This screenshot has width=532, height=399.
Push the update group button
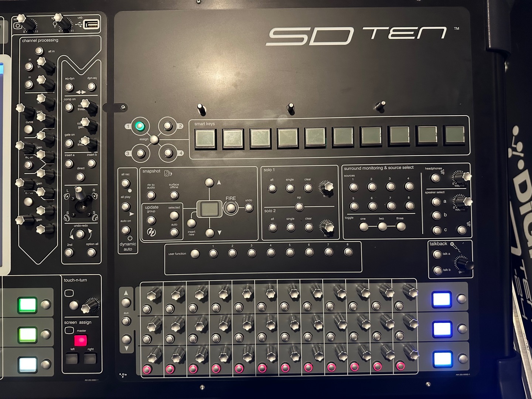[151, 221]
